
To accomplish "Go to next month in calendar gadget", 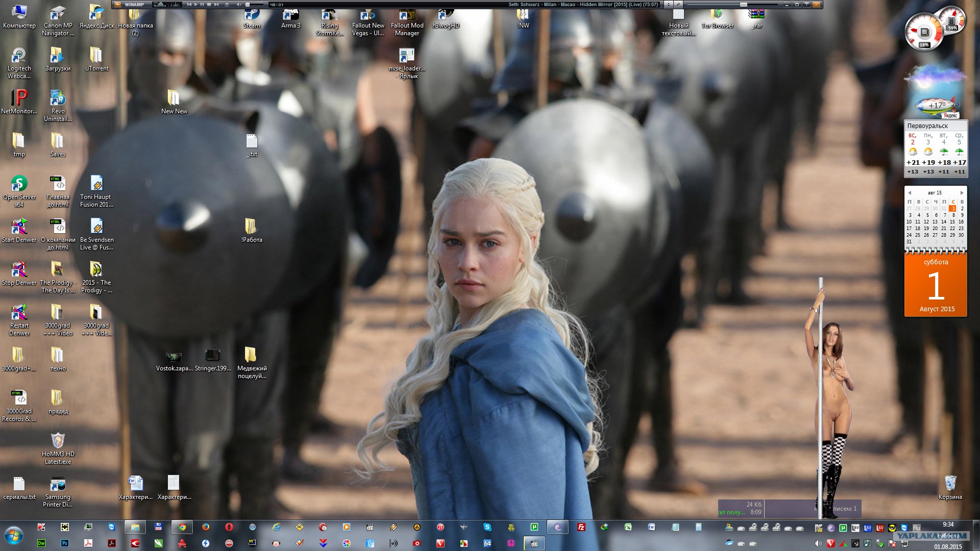I will (x=962, y=193).
